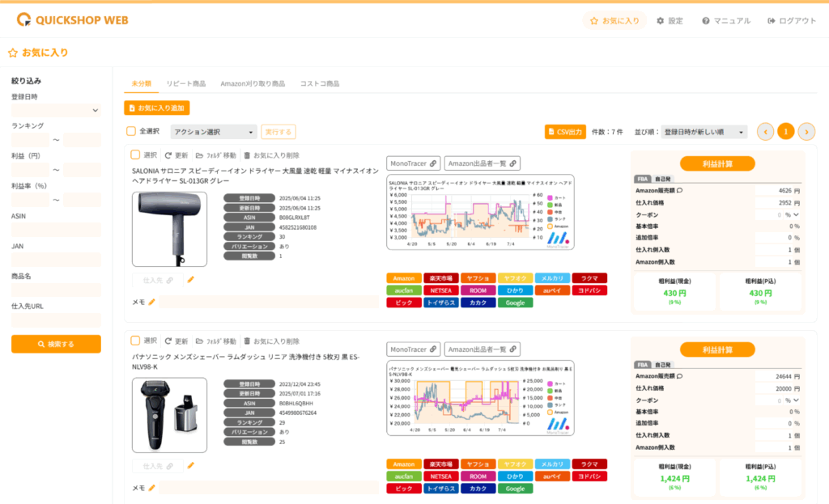The image size is (829, 504).
Task: Expand the 登録日時 filter dropdown
Action: tap(56, 110)
